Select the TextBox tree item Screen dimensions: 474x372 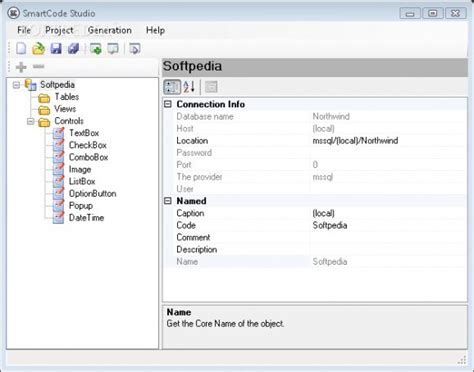84,133
